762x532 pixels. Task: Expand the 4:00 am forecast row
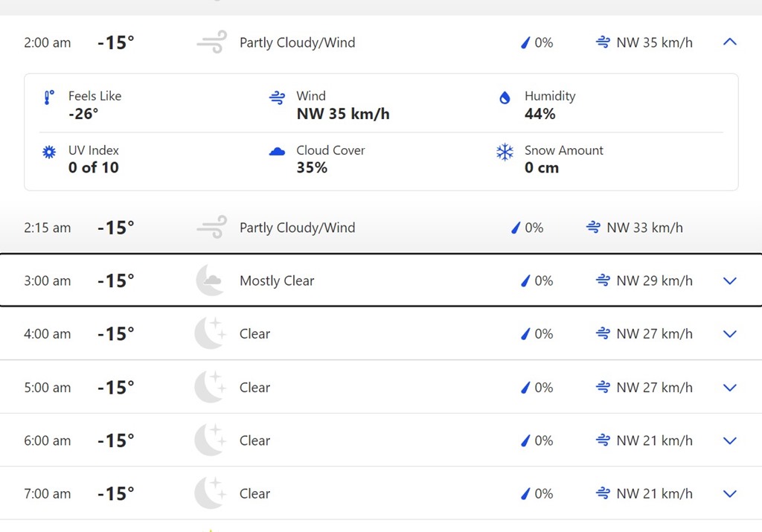(x=729, y=334)
